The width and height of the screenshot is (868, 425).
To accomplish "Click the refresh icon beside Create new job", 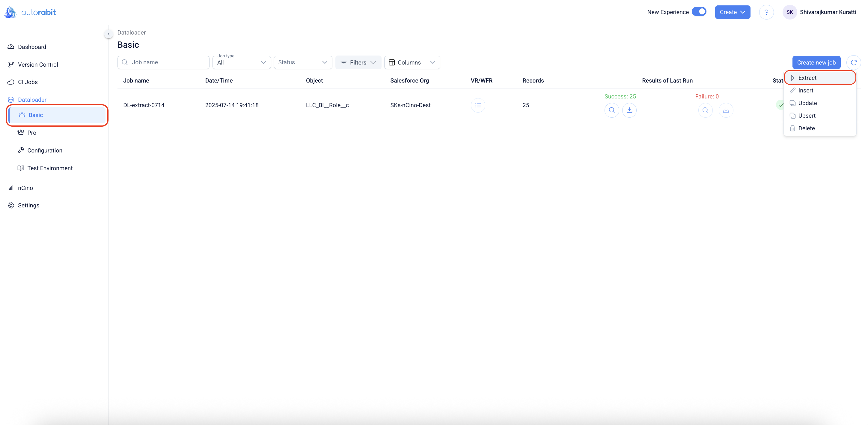I will point(854,62).
